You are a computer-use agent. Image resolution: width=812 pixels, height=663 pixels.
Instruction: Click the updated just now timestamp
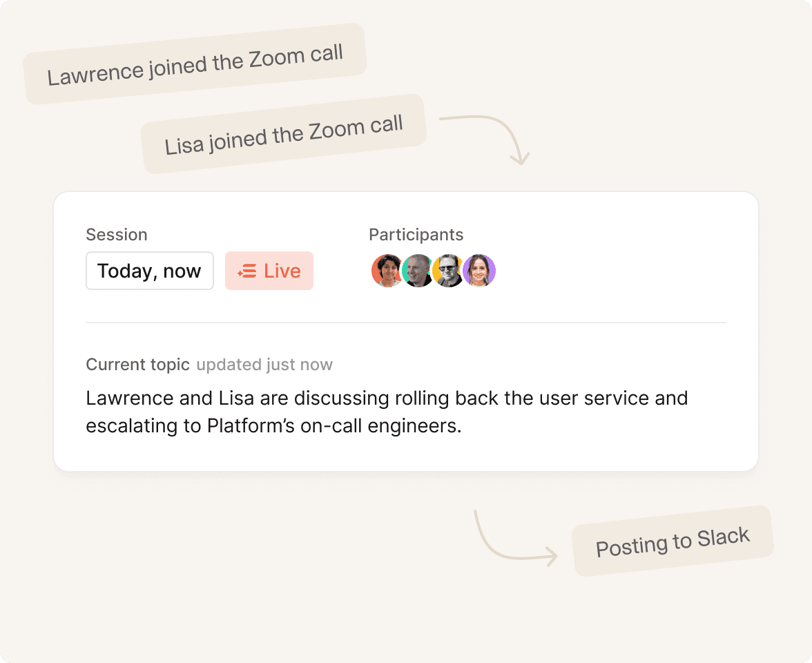coord(264,365)
